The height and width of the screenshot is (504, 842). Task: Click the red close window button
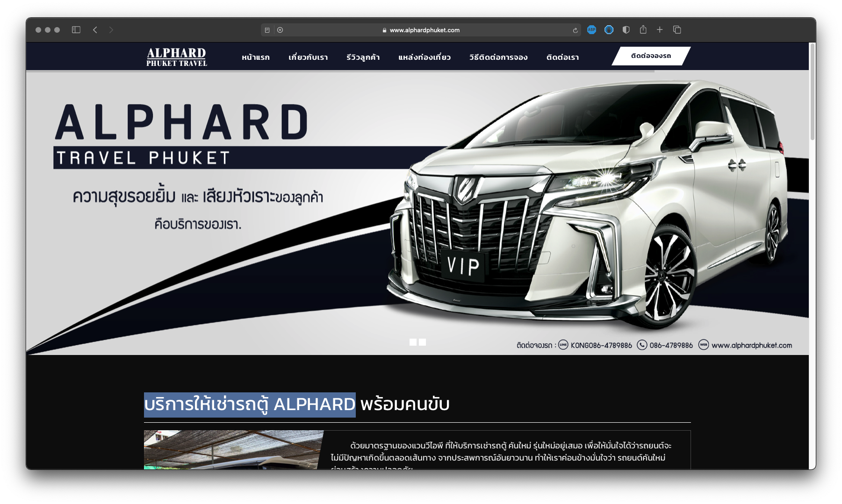pos(38,30)
